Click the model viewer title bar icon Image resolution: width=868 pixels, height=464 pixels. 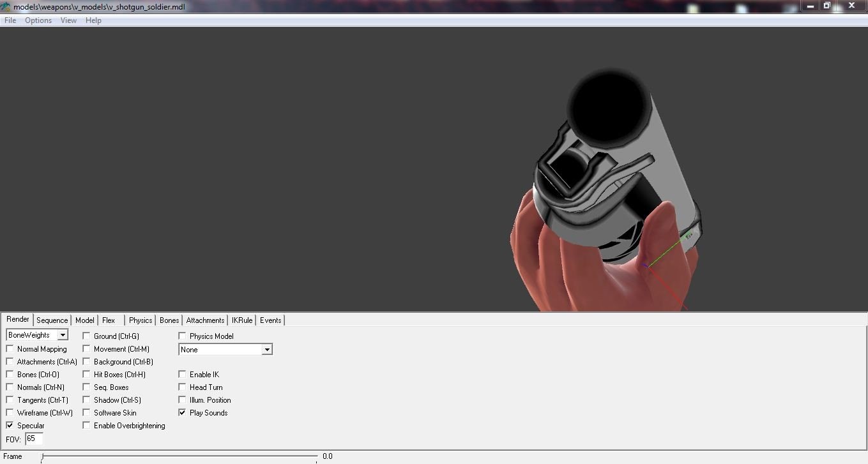point(6,6)
